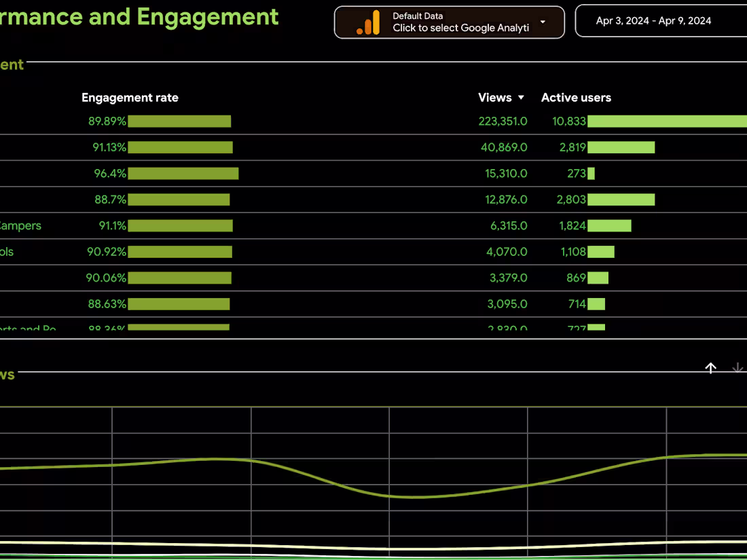Select the Campers row label
The image size is (747, 560).
20,225
